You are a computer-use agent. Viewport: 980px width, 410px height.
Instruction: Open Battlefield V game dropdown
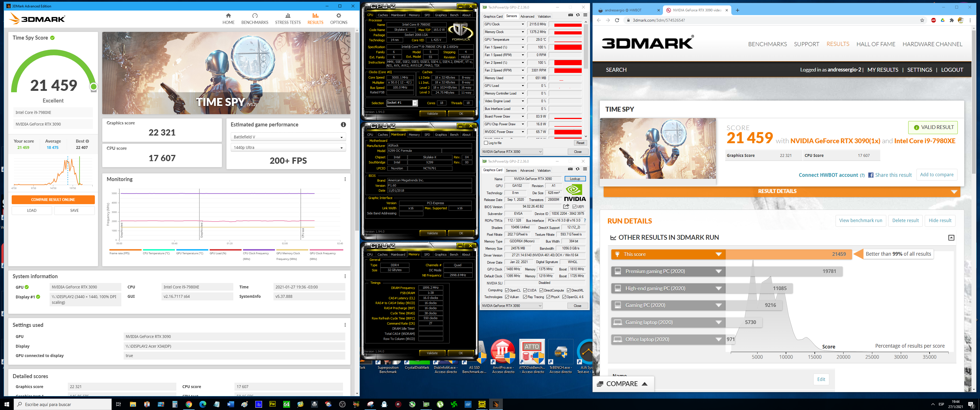288,137
